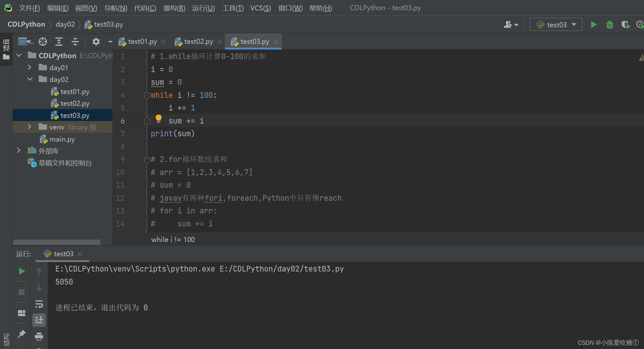This screenshot has height=349, width=644.
Task: Expand all project tree items
Action: click(x=59, y=42)
